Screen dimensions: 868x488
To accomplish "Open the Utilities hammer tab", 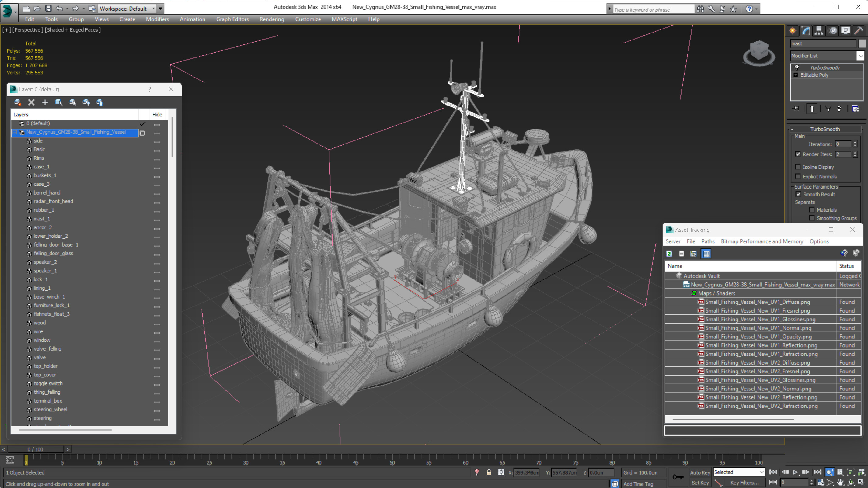I will pyautogui.click(x=859, y=31).
